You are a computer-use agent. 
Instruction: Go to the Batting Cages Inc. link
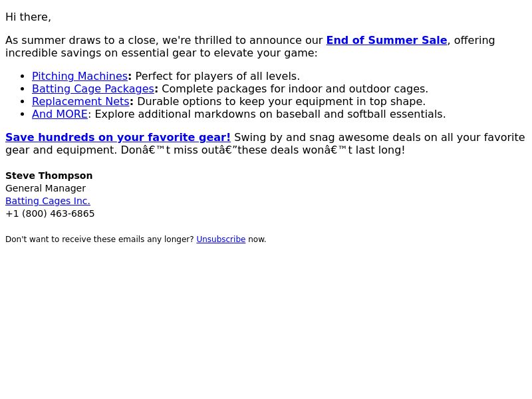coord(48,201)
